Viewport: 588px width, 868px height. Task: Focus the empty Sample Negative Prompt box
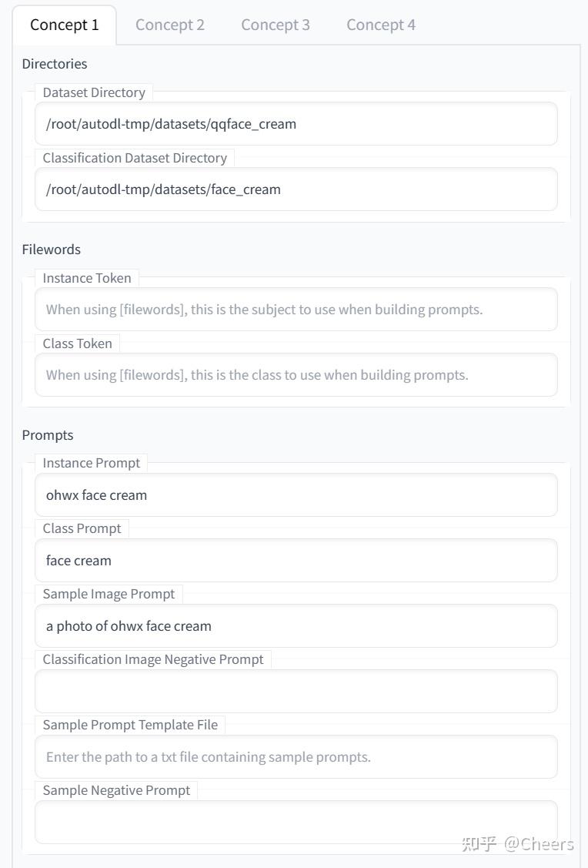tap(296, 823)
